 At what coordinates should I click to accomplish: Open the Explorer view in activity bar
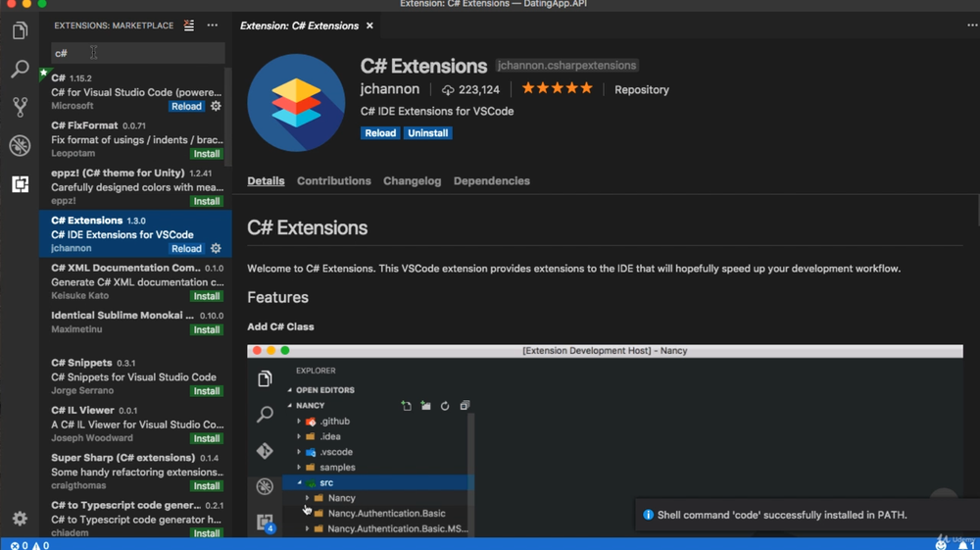click(x=20, y=31)
